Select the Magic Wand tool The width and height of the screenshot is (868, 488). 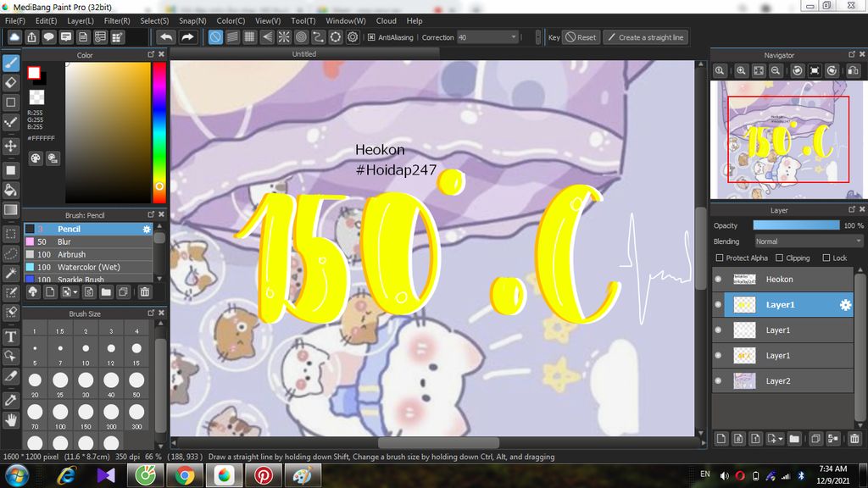10,274
